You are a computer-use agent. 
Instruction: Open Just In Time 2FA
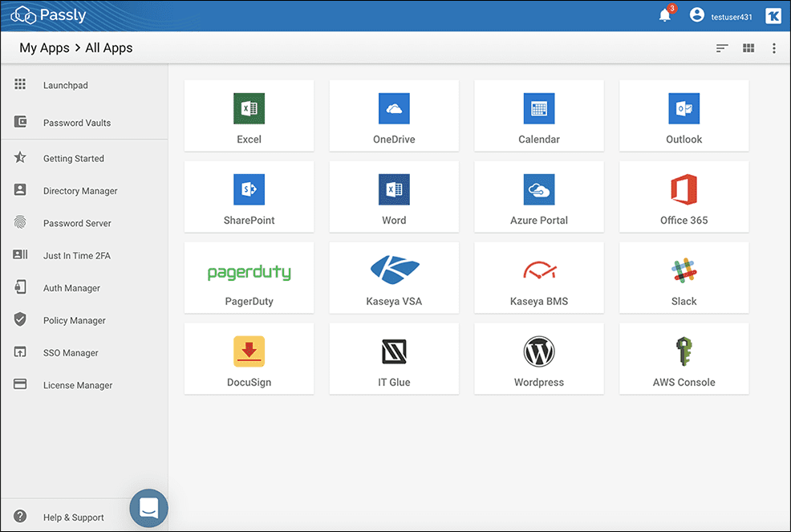[x=76, y=256]
